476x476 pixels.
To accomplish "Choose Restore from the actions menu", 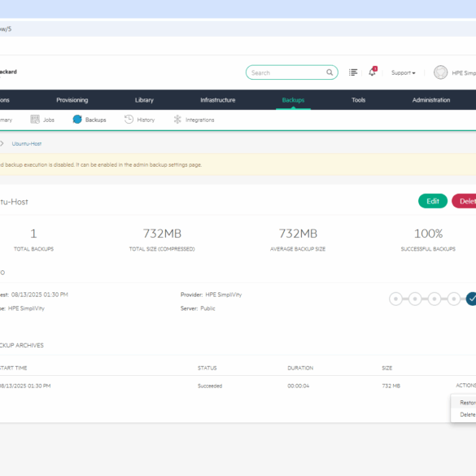I will pyautogui.click(x=468, y=403).
